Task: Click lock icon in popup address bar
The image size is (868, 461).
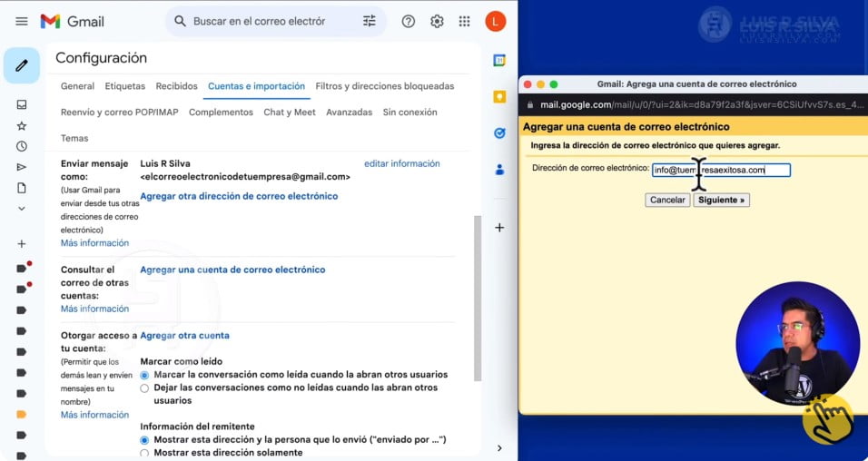Action: pyautogui.click(x=530, y=104)
